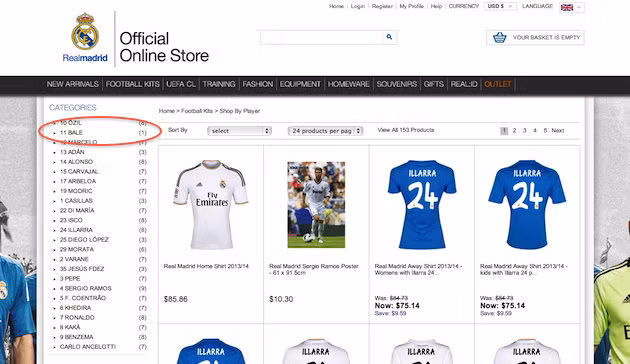Screen dimensions: 630x364
Task: Open the FOOTBALL KITS menu
Action: pos(132,84)
